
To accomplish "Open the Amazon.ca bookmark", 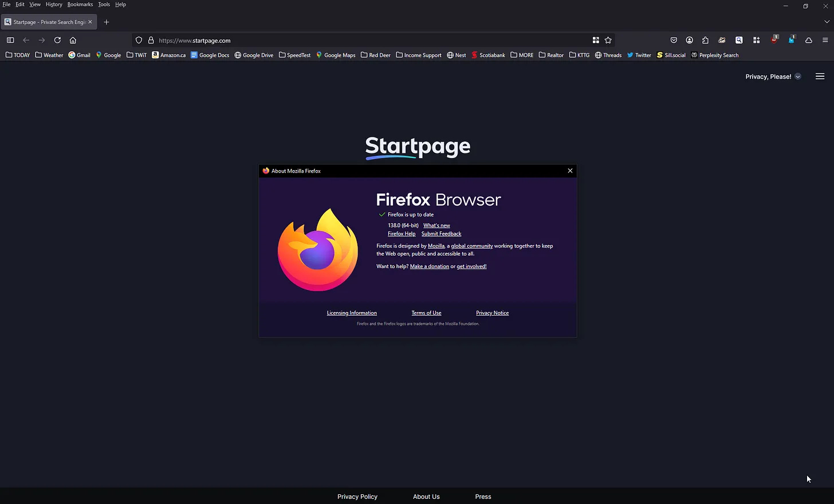I will pos(169,55).
